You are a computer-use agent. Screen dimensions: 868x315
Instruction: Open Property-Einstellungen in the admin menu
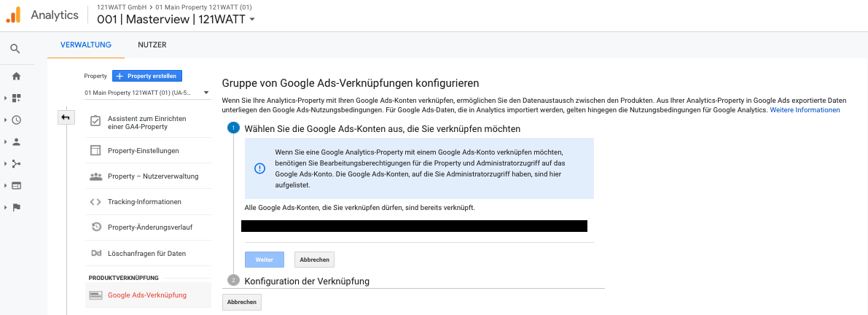(x=143, y=150)
